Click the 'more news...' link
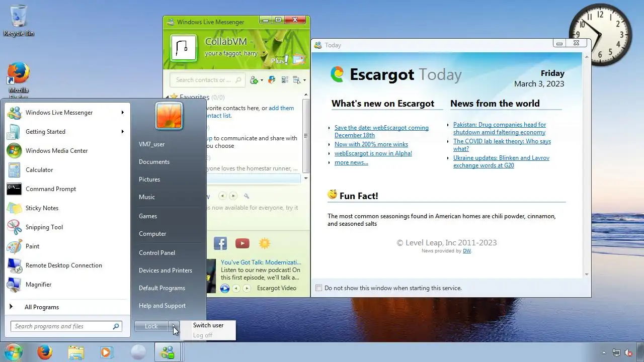 [x=351, y=162]
